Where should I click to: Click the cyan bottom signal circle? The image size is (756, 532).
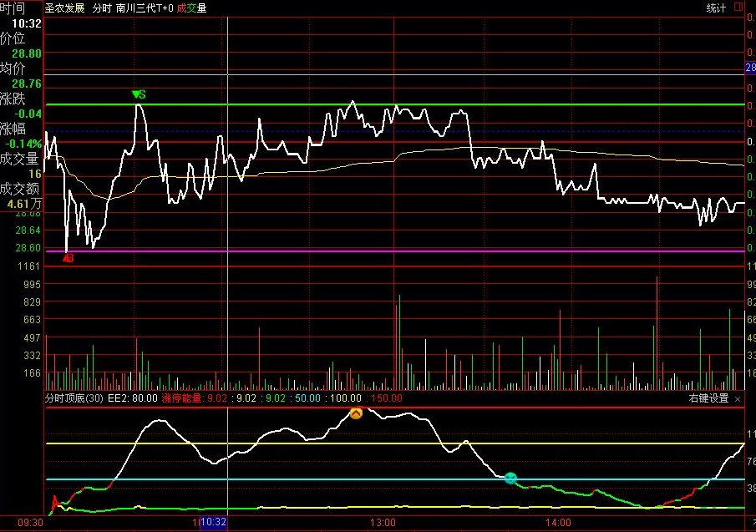click(x=510, y=478)
